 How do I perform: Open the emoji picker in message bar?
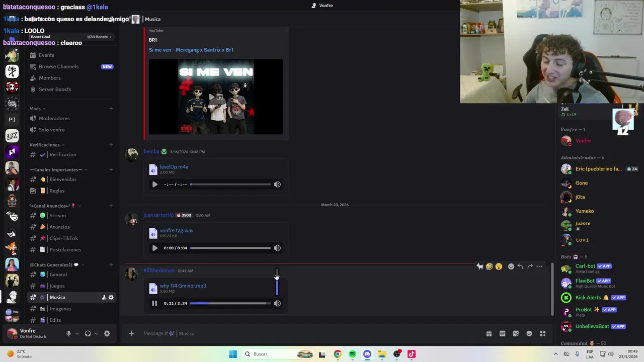click(529, 333)
